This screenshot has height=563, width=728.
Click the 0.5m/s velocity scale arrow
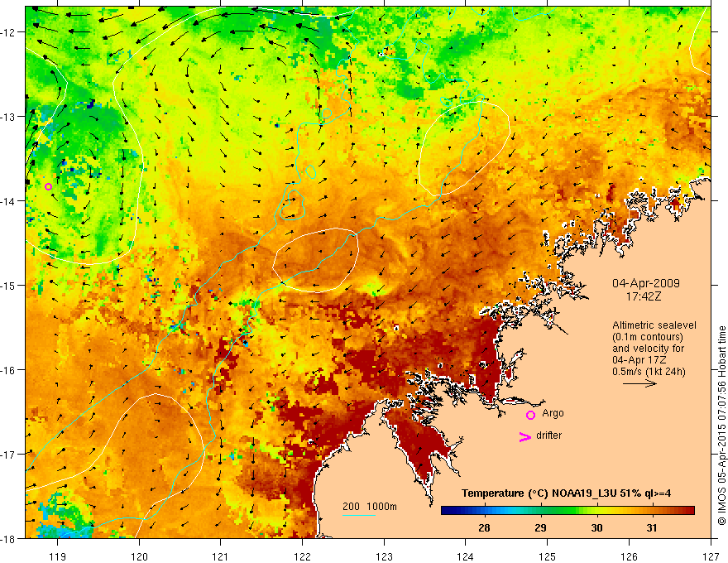(x=639, y=383)
